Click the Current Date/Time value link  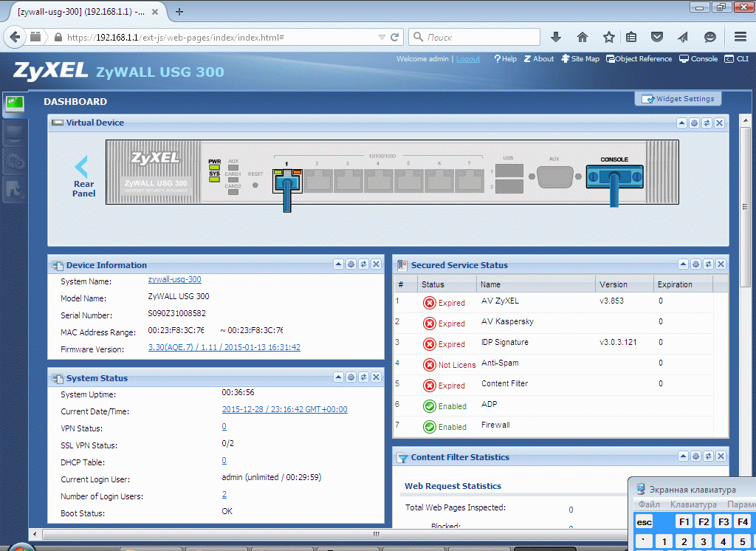(x=284, y=409)
